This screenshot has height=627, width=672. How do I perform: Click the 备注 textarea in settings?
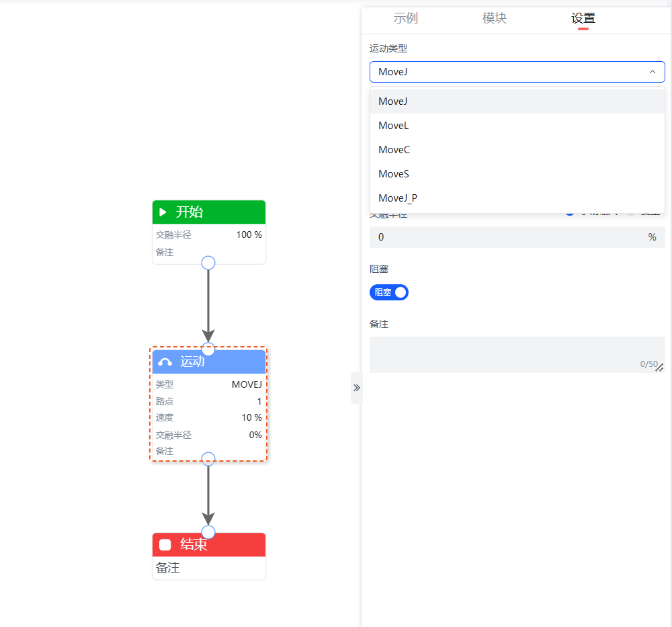[511, 353]
